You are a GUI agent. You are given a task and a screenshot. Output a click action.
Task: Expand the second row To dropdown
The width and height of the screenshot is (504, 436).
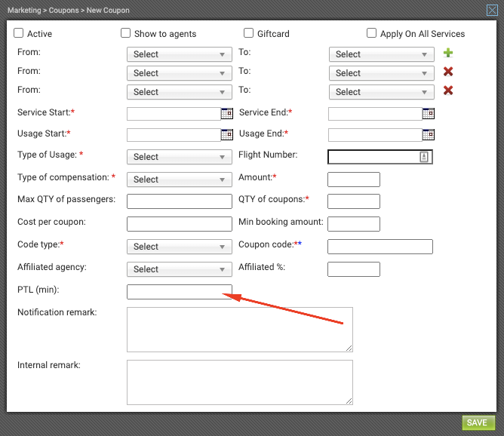(x=382, y=73)
